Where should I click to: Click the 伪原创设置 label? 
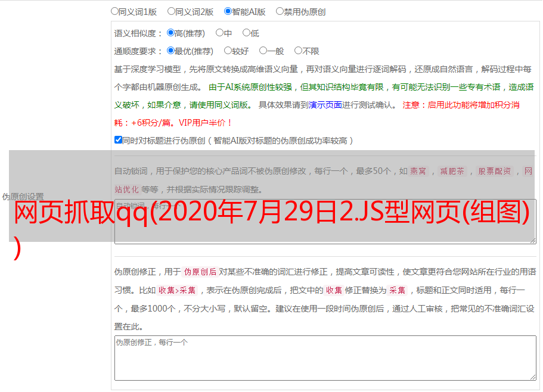point(23,197)
